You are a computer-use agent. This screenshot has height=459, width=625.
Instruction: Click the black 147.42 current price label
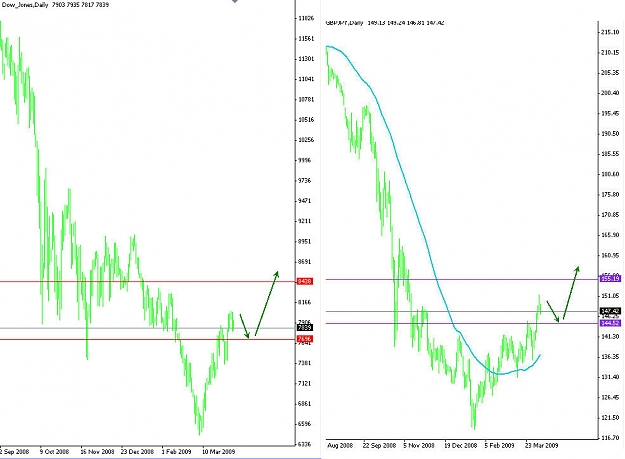(610, 311)
